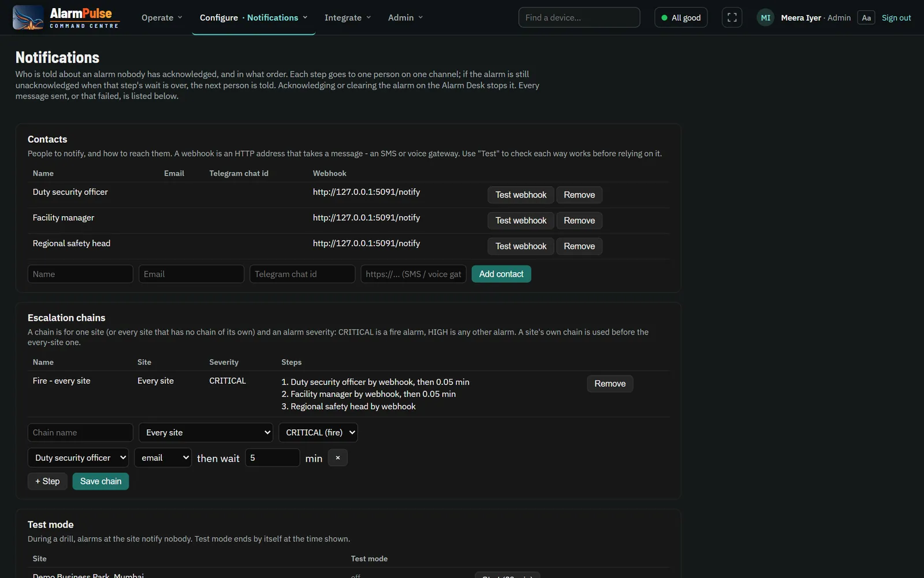
Task: Click the new contact Email field
Action: tap(191, 274)
